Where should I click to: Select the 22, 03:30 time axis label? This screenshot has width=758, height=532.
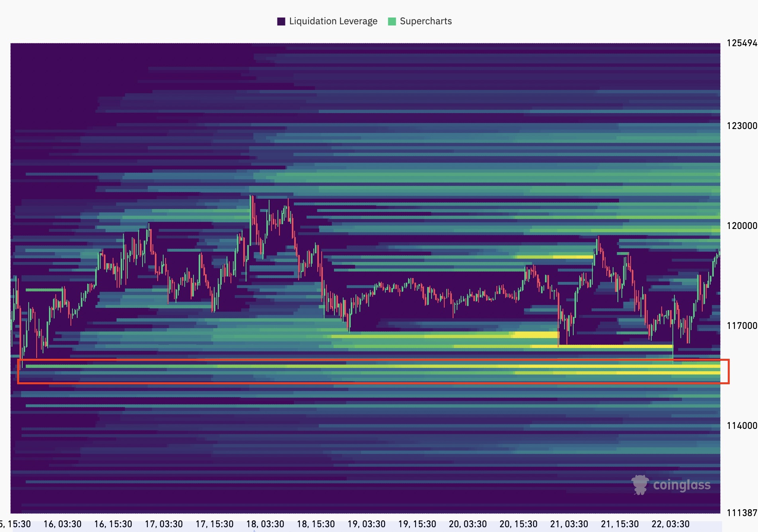pos(670,524)
